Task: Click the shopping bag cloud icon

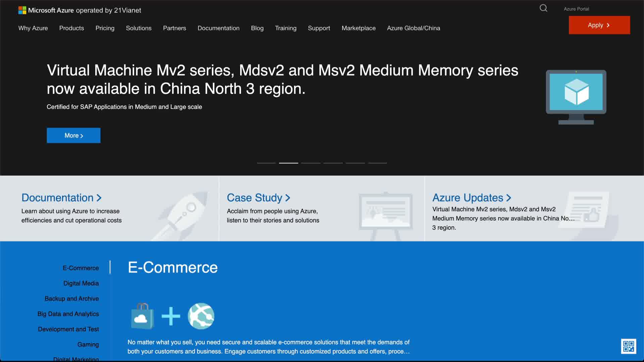Action: pos(143,316)
